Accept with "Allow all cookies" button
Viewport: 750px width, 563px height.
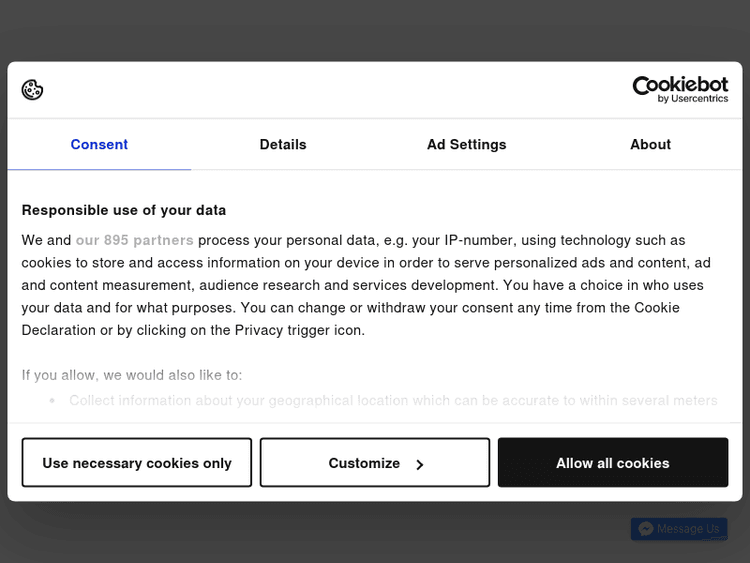[612, 463]
